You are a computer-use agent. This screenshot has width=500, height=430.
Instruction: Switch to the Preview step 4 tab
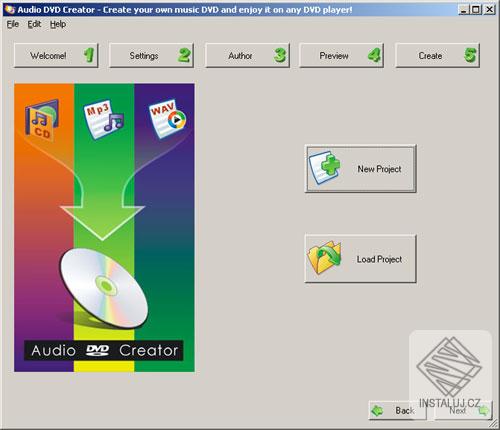342,55
